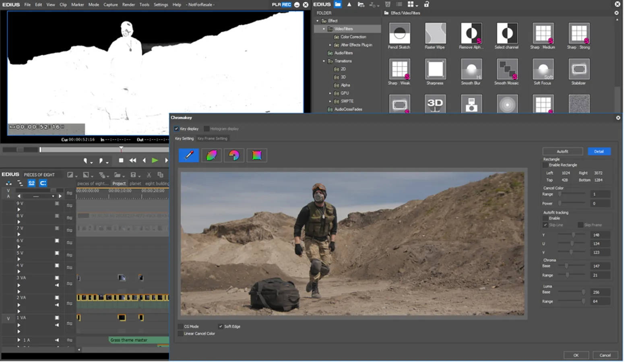Collapse the Transitions folder in tree
The width and height of the screenshot is (644, 362).
tap(324, 61)
